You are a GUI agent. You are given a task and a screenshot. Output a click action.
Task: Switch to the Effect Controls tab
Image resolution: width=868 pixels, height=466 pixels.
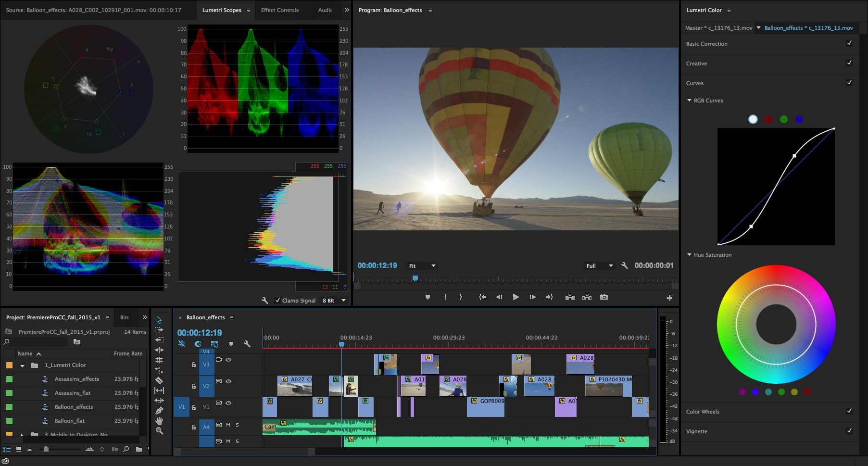point(279,10)
